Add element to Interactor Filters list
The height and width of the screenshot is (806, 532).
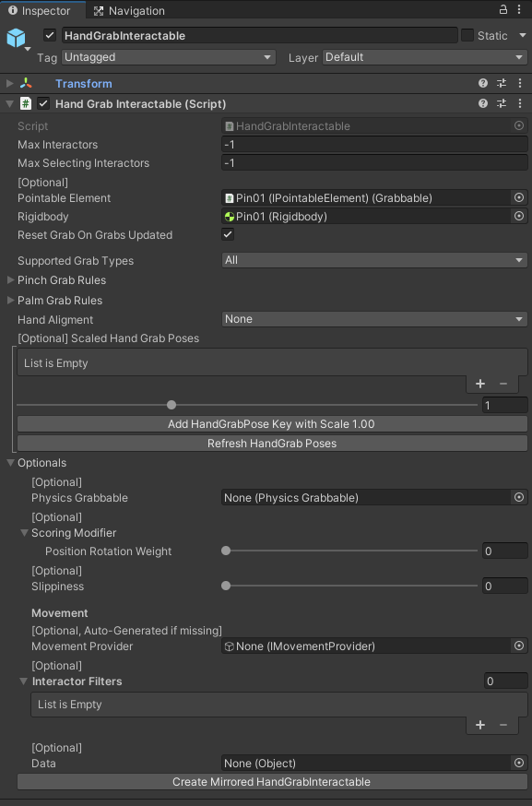pos(480,725)
